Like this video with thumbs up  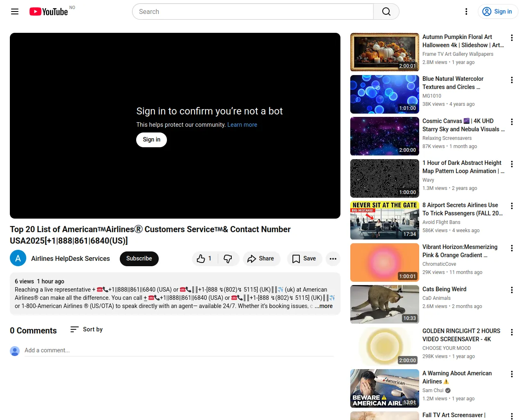(x=204, y=259)
